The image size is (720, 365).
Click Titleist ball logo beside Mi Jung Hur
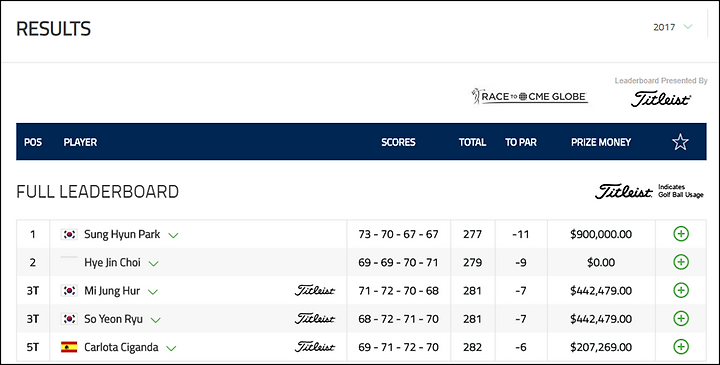[x=315, y=290]
